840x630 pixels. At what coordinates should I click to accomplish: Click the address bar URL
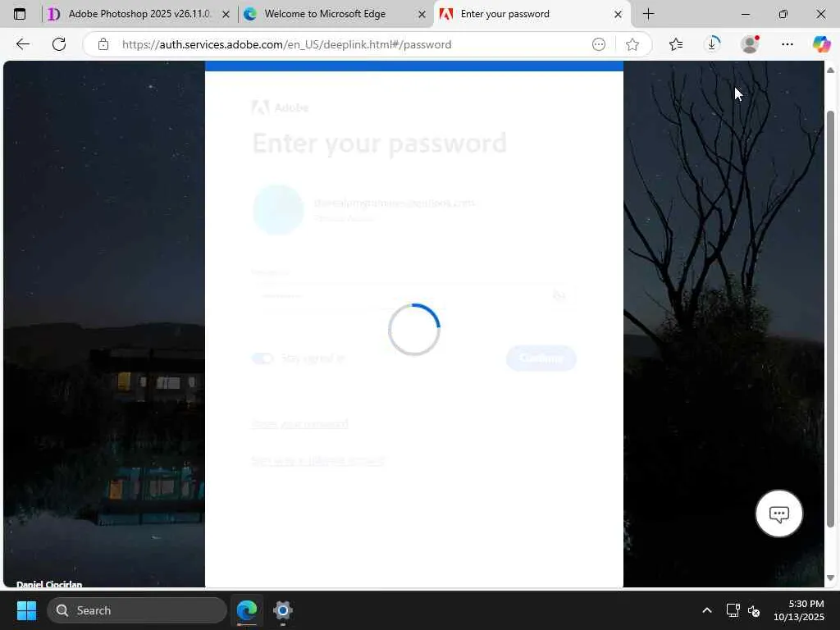click(286, 44)
